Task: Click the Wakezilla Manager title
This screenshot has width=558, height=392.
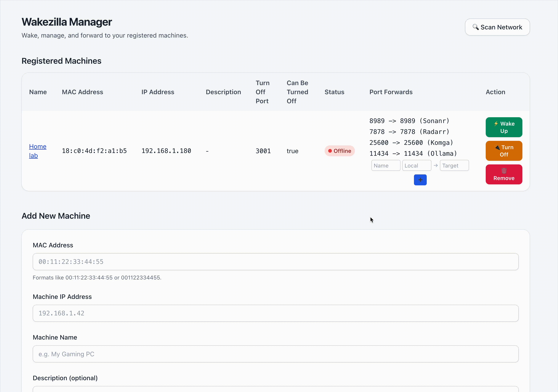Action: pyautogui.click(x=67, y=22)
